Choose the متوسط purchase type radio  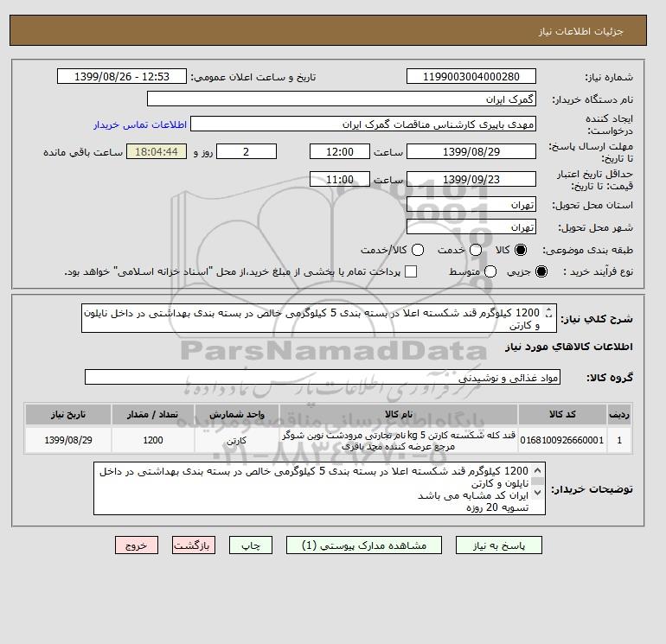tap(490, 271)
